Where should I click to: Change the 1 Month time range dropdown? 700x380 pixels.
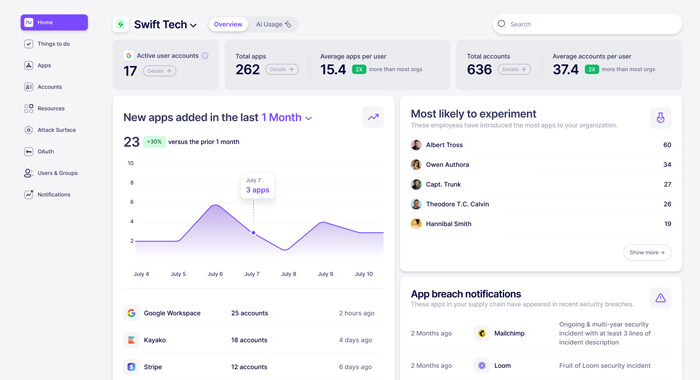pos(287,117)
